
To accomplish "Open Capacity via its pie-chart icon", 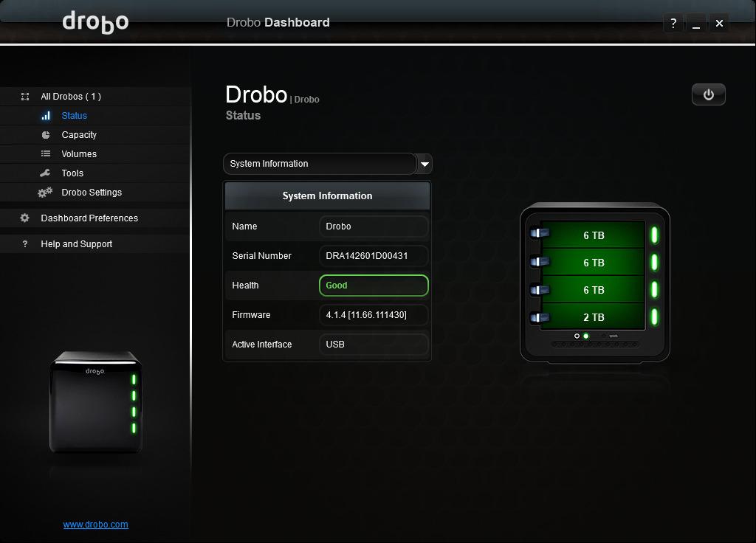I will click(x=45, y=134).
